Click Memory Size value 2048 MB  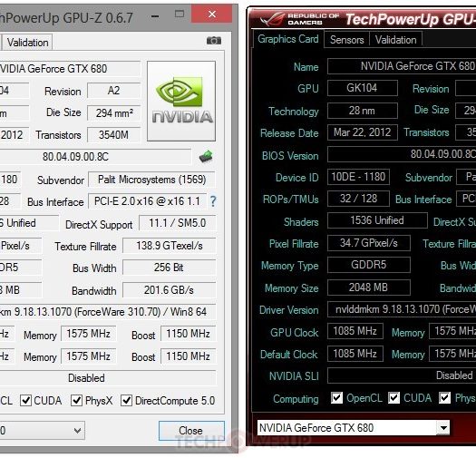369,287
